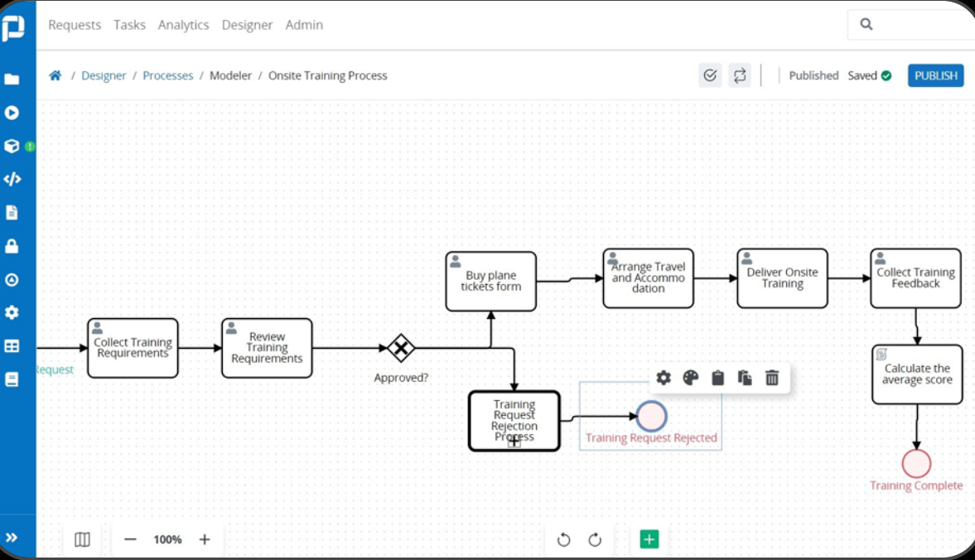This screenshot has width=975, height=560.
Task: Select the Training Request Rejection Process task node
Action: pyautogui.click(x=514, y=420)
